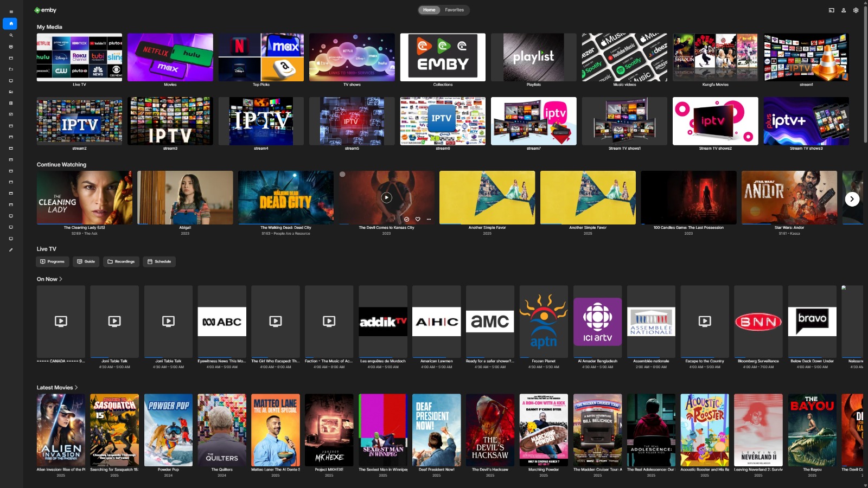Image resolution: width=868 pixels, height=488 pixels.
Task: Select the addikTV channel card
Action: pos(383,322)
